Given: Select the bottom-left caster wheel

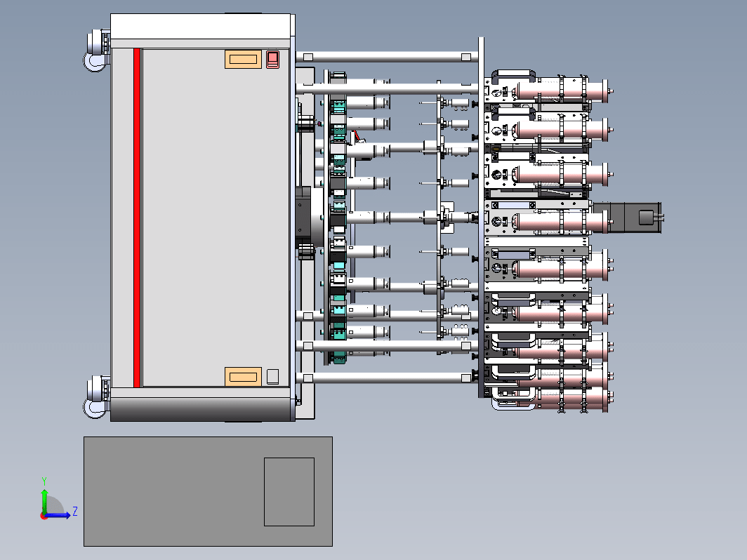Looking at the screenshot, I should click(97, 397).
